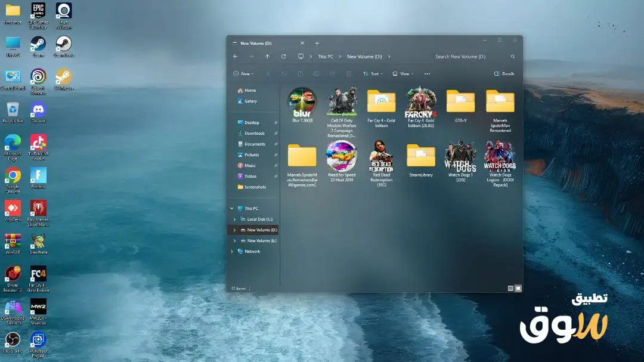Open Driver Booster 12 desktop icon

click(13, 279)
